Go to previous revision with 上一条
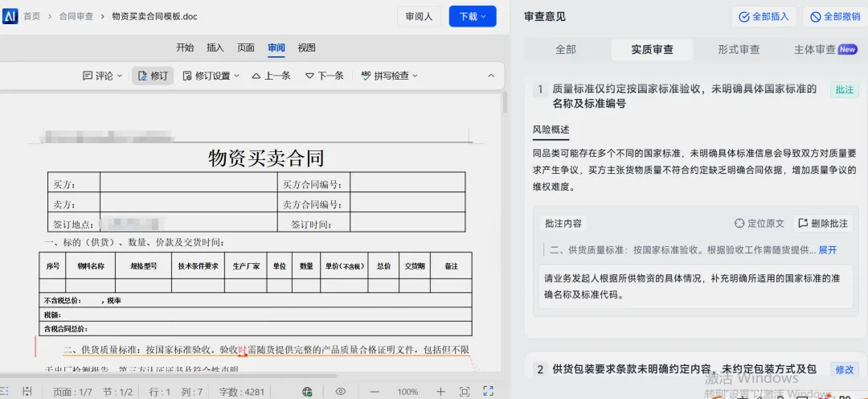Image resolution: width=868 pixels, height=399 pixels. [272, 76]
